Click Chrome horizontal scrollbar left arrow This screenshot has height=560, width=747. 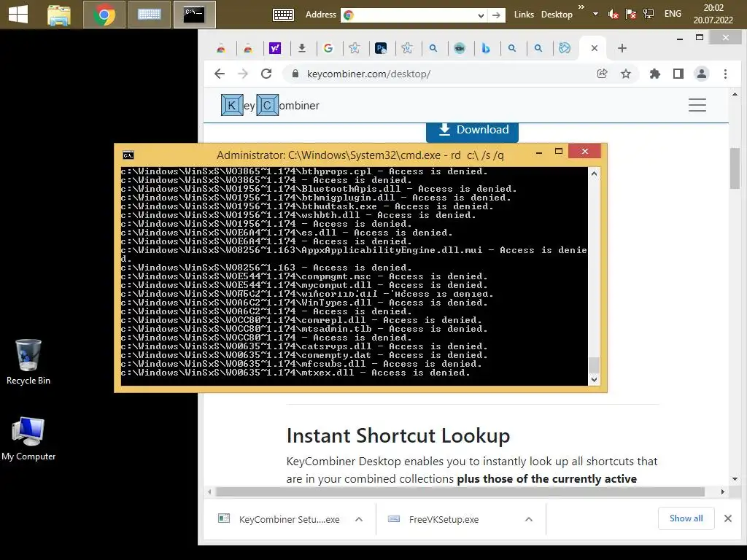(209, 491)
